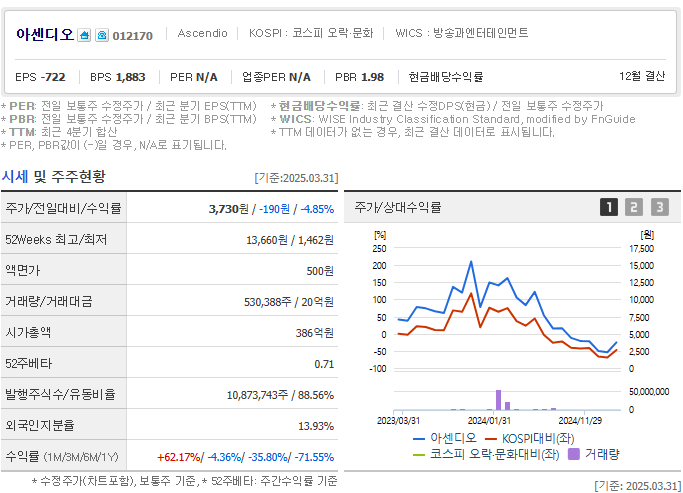Select PER N/A value
Viewport: 683px width, 493px height.
206,77
